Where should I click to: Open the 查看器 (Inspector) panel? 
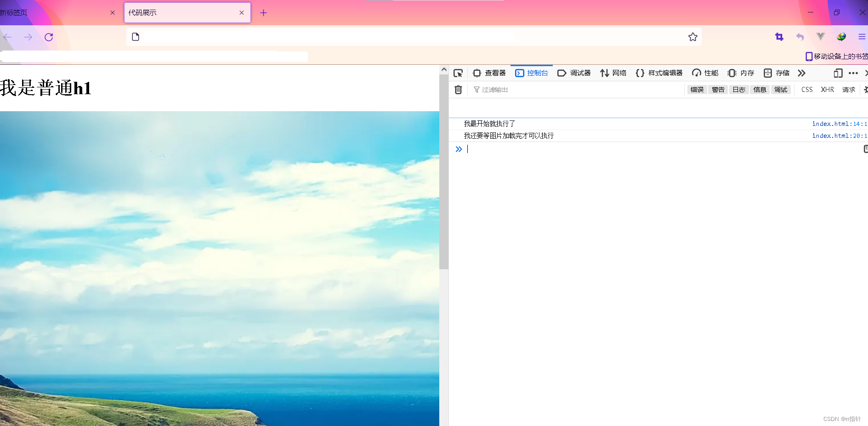[x=490, y=73]
